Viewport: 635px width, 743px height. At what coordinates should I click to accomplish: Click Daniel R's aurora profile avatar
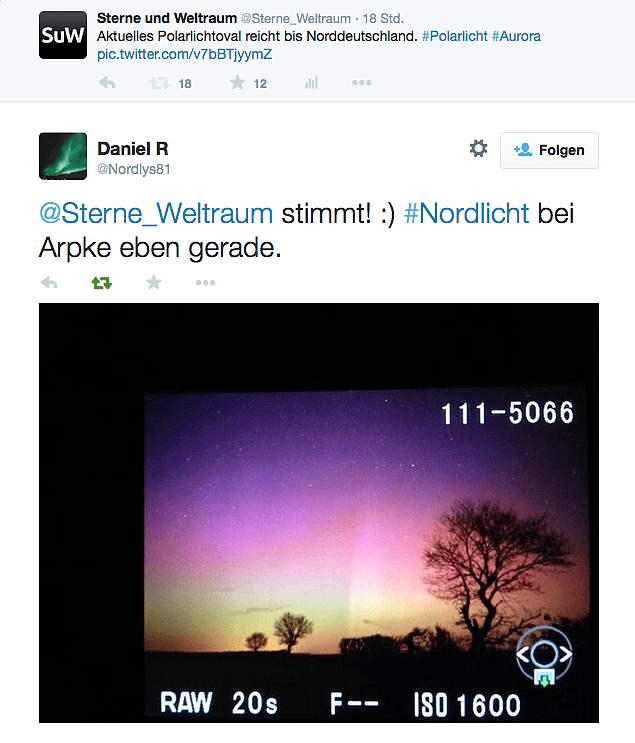[x=63, y=156]
